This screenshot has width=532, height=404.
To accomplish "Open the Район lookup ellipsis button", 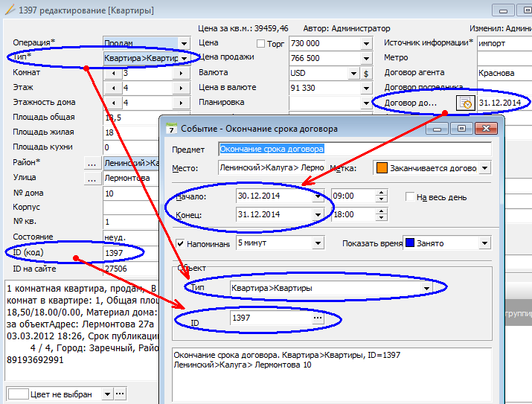I will pos(92,163).
